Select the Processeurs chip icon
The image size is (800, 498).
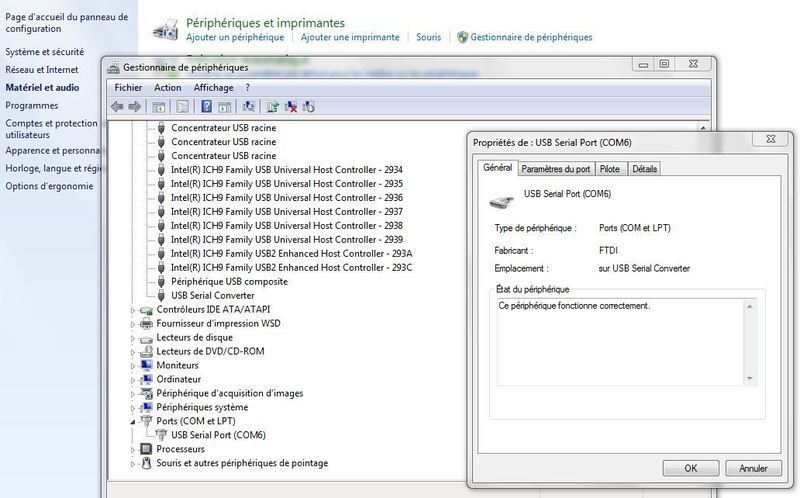[146, 449]
